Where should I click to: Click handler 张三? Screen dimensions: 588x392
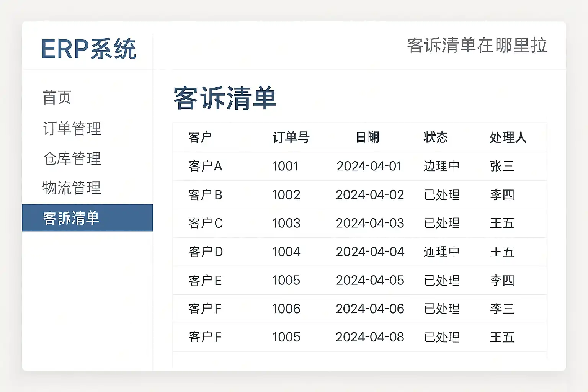[x=502, y=166]
